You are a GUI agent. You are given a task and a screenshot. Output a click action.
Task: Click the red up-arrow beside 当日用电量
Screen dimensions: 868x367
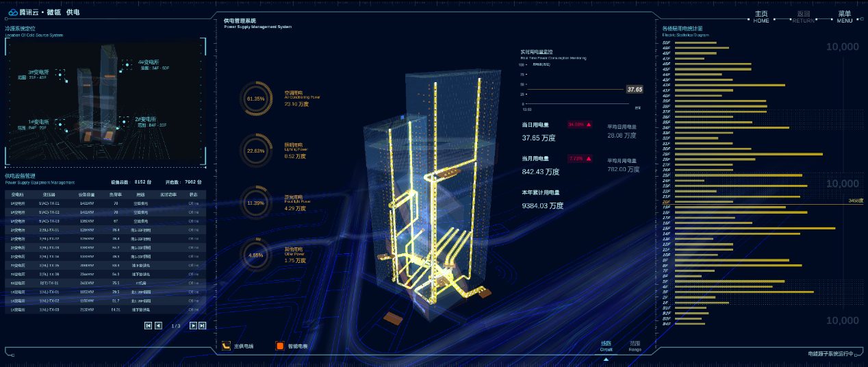588,125
